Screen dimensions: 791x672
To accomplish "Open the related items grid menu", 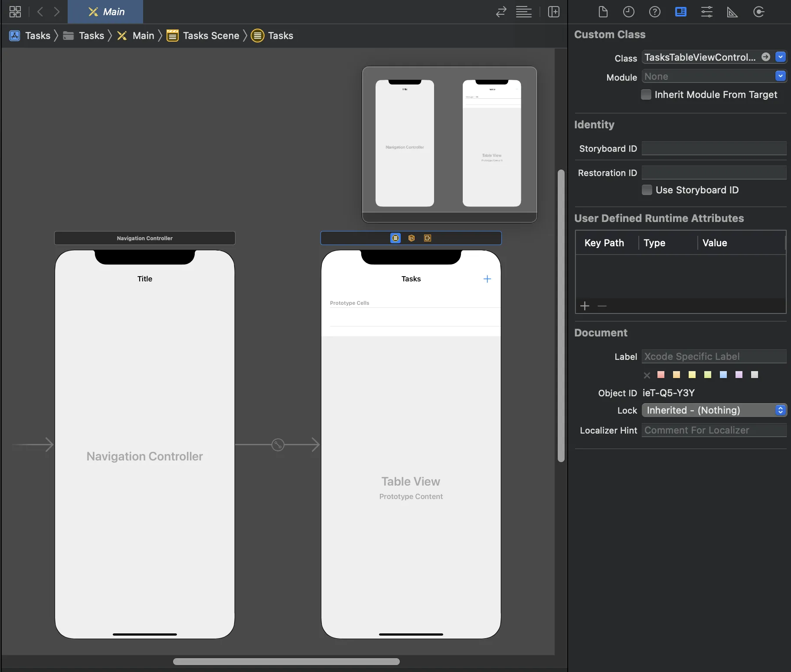I will [15, 12].
